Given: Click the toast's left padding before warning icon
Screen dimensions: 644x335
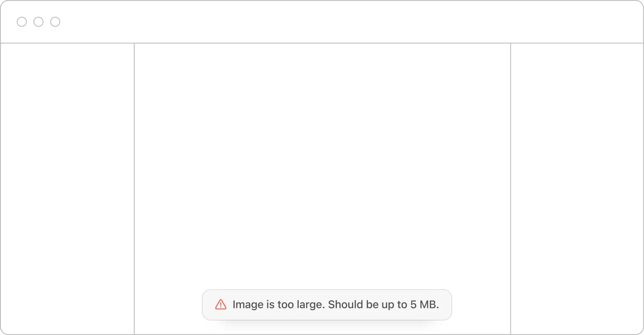Looking at the screenshot, I should pos(208,304).
